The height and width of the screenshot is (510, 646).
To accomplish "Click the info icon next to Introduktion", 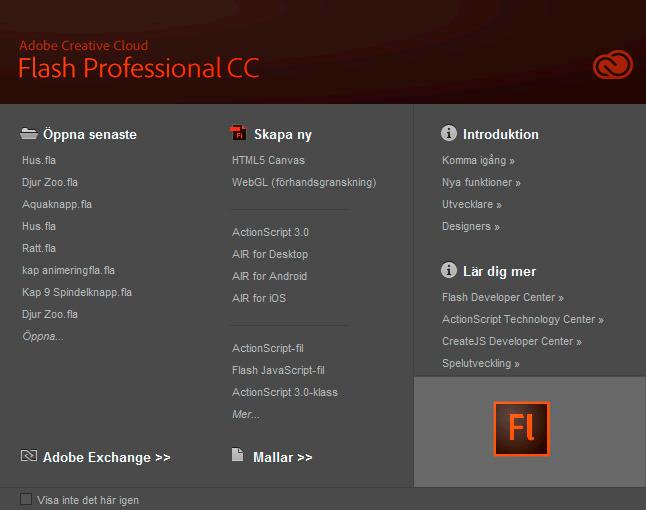I will 449,133.
